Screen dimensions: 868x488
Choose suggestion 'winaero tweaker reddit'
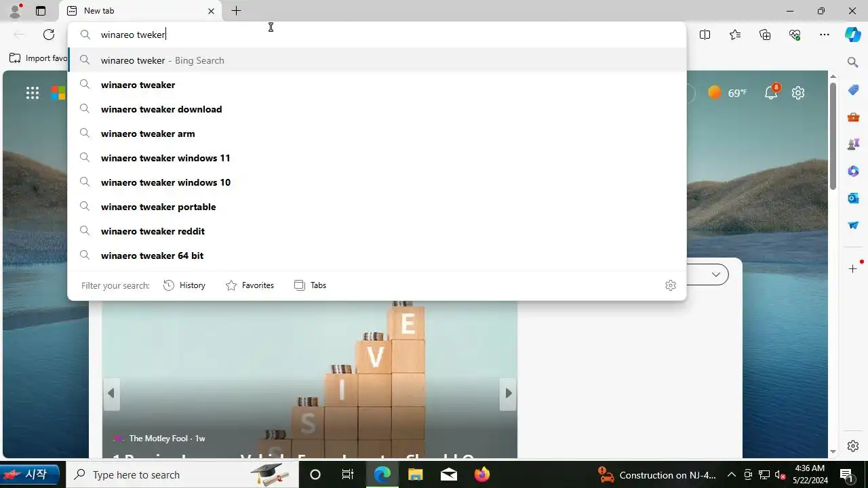377,231
